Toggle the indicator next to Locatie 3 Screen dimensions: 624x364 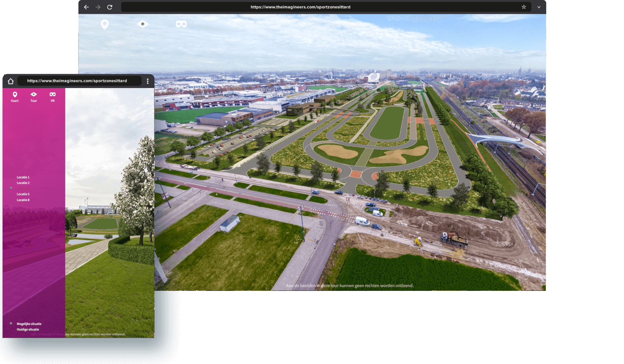pyautogui.click(x=11, y=189)
